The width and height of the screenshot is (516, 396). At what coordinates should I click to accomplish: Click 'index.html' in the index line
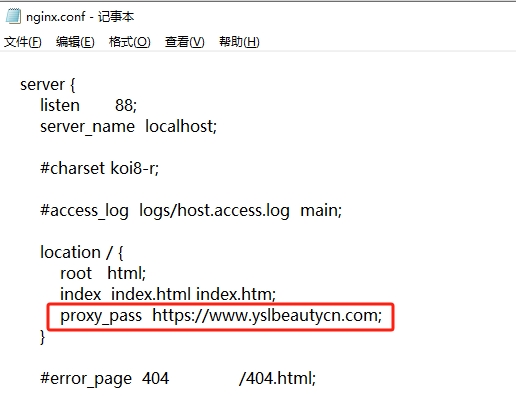click(151, 294)
